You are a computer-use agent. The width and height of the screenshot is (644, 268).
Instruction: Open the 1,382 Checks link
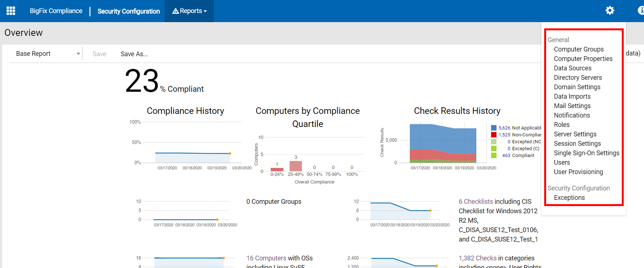click(478, 258)
